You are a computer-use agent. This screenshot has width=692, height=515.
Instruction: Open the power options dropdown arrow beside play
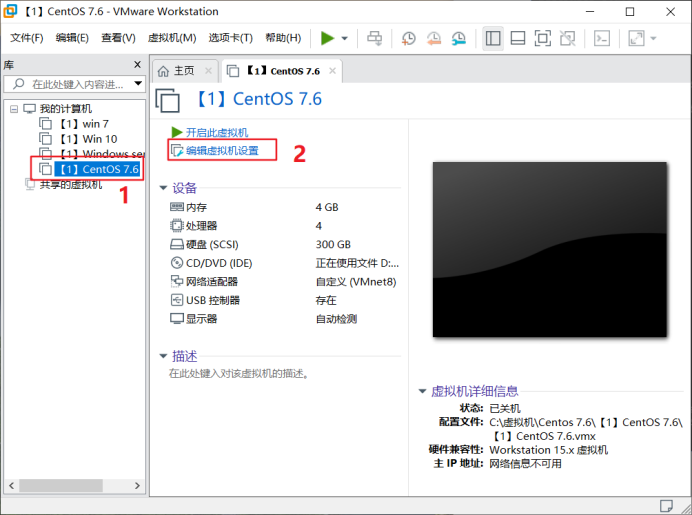tap(345, 38)
